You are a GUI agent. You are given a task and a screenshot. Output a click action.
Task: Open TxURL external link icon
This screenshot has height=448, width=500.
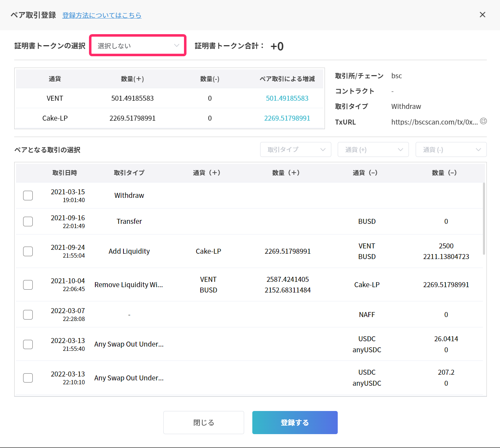point(483,121)
